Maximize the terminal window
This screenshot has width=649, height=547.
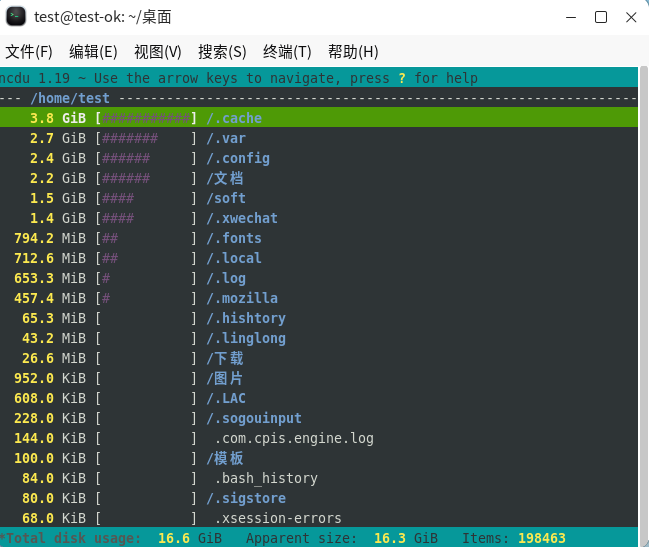[601, 17]
